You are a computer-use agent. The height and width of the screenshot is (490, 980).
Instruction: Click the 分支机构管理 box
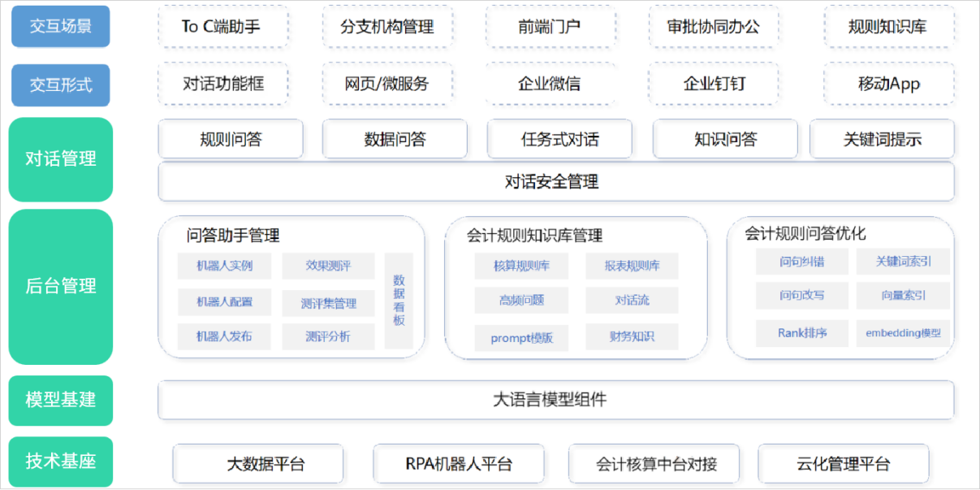click(x=386, y=26)
